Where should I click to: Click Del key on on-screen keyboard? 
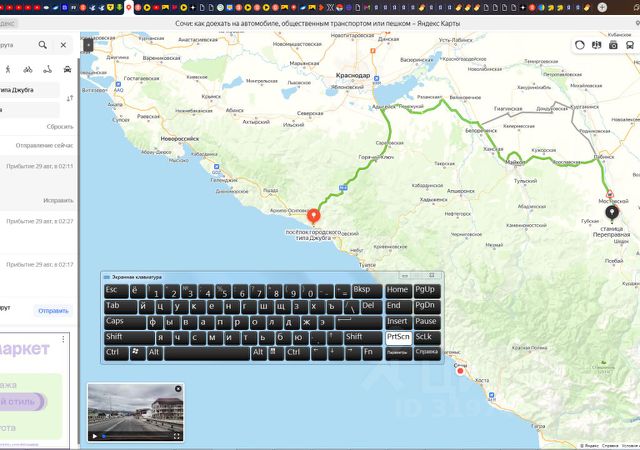coord(371,307)
